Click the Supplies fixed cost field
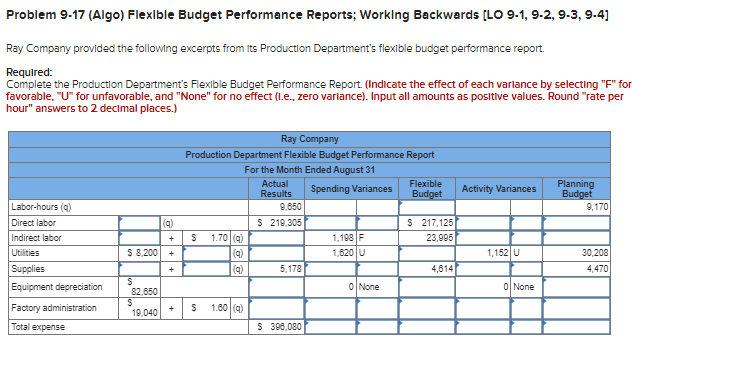Screen dimensions: 750x388 tap(139, 269)
